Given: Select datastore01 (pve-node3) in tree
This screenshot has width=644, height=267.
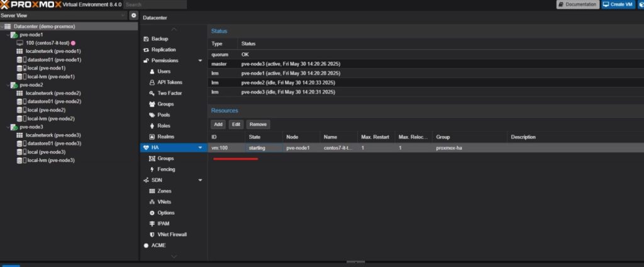Looking at the screenshot, I should point(54,144).
